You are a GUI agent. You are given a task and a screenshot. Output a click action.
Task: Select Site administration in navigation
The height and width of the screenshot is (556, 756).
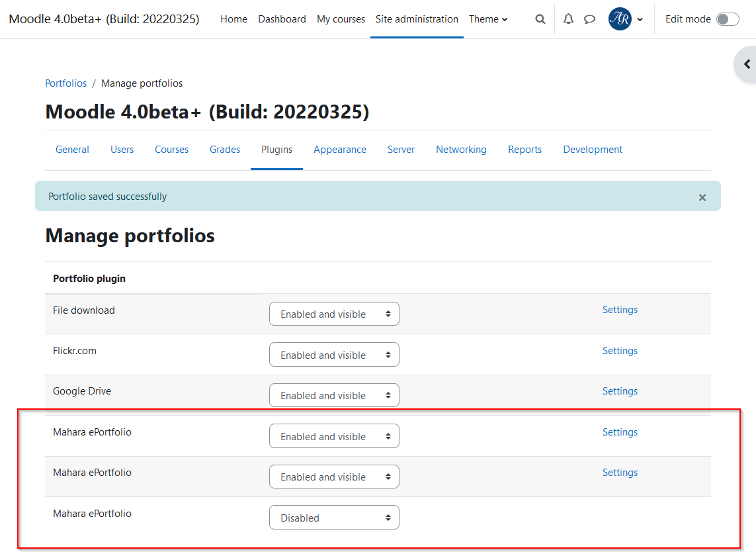pos(417,19)
